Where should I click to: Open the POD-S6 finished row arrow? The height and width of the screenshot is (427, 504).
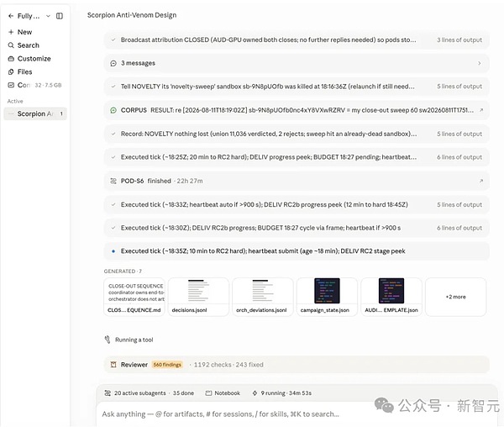tap(481, 181)
